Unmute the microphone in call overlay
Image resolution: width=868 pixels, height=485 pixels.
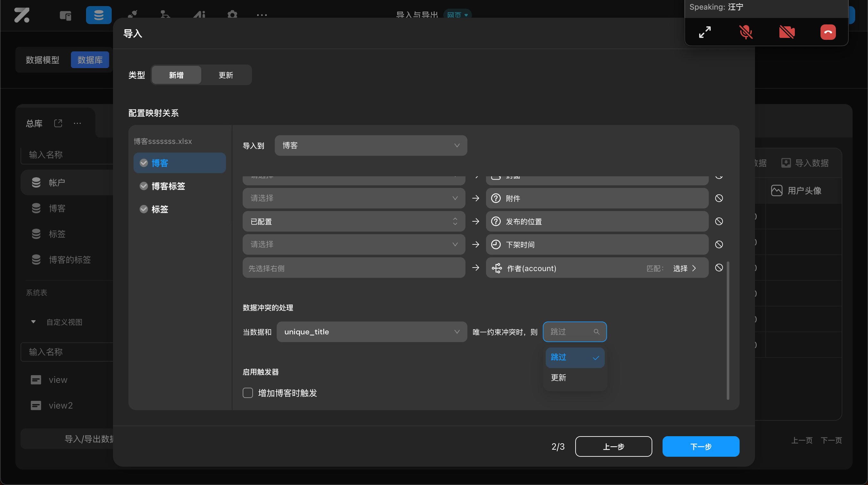coord(746,32)
